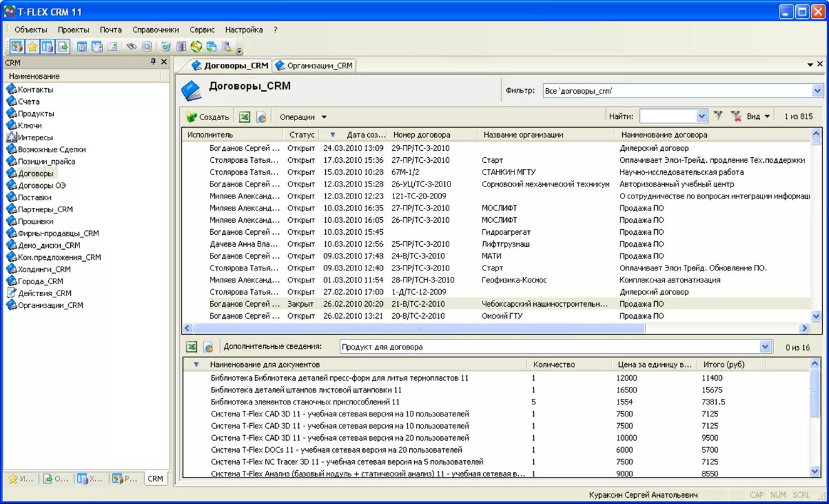The width and height of the screenshot is (829, 504).
Task: Sort by the Название организации column header
Action: pyautogui.click(x=545, y=135)
